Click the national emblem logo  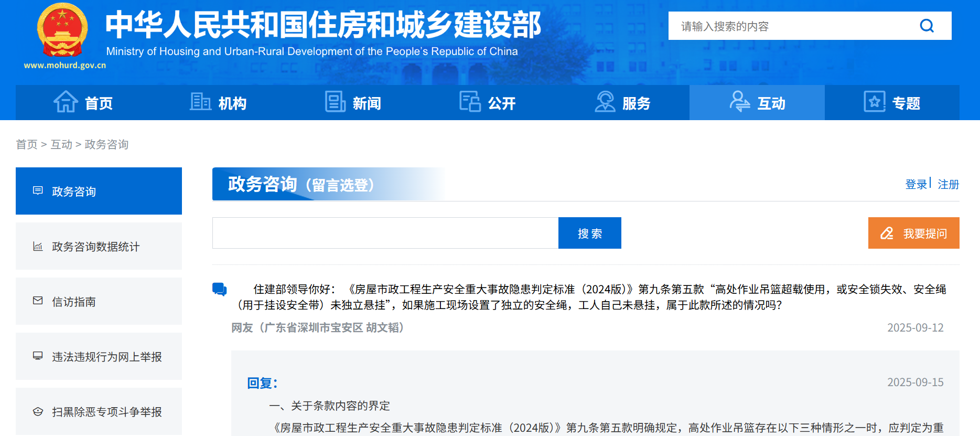[x=62, y=31]
